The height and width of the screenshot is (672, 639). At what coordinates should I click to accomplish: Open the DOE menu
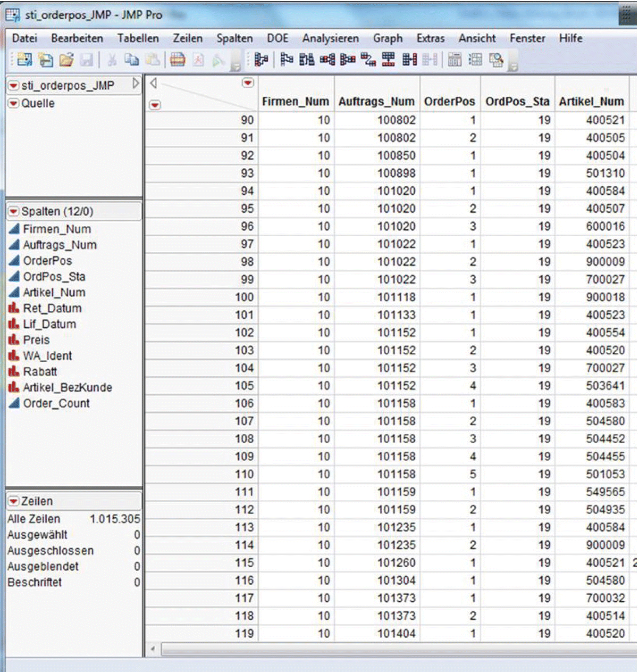point(277,38)
